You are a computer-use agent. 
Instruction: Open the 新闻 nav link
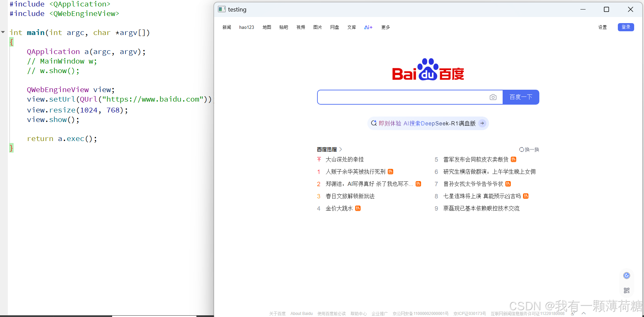[x=227, y=27]
